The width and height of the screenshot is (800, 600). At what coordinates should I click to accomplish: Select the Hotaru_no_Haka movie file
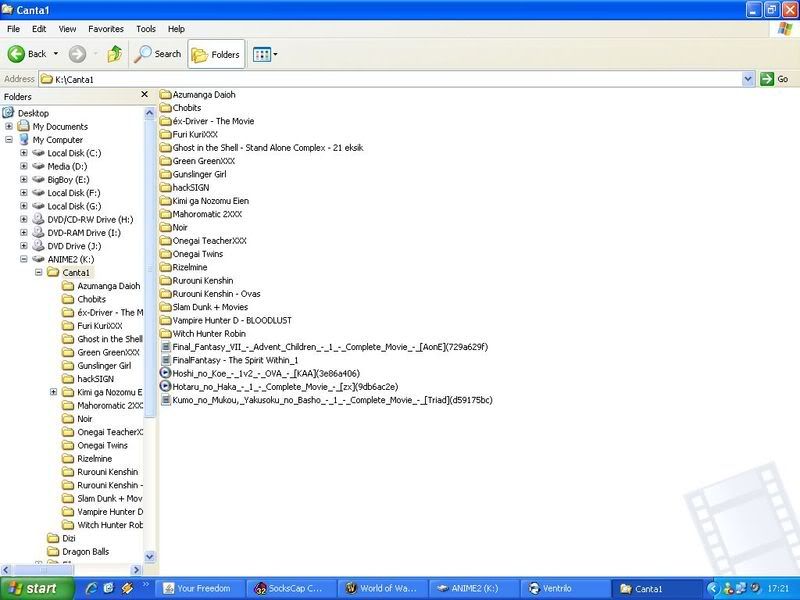point(279,386)
